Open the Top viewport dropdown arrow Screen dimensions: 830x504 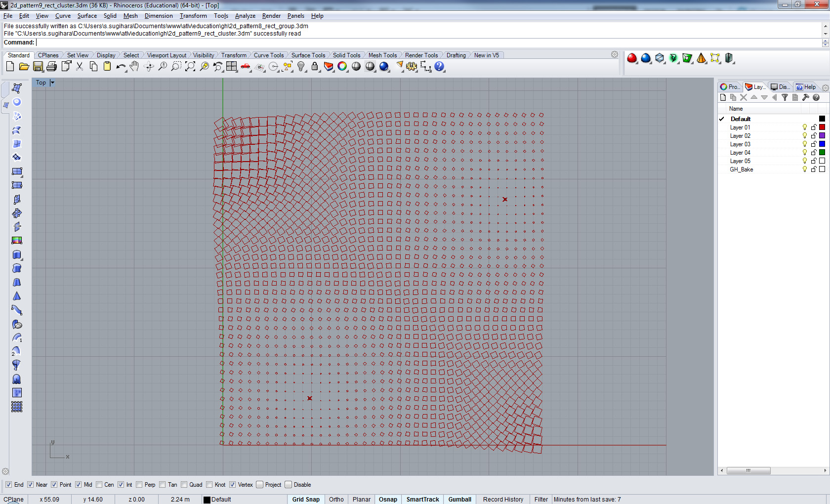pyautogui.click(x=52, y=83)
